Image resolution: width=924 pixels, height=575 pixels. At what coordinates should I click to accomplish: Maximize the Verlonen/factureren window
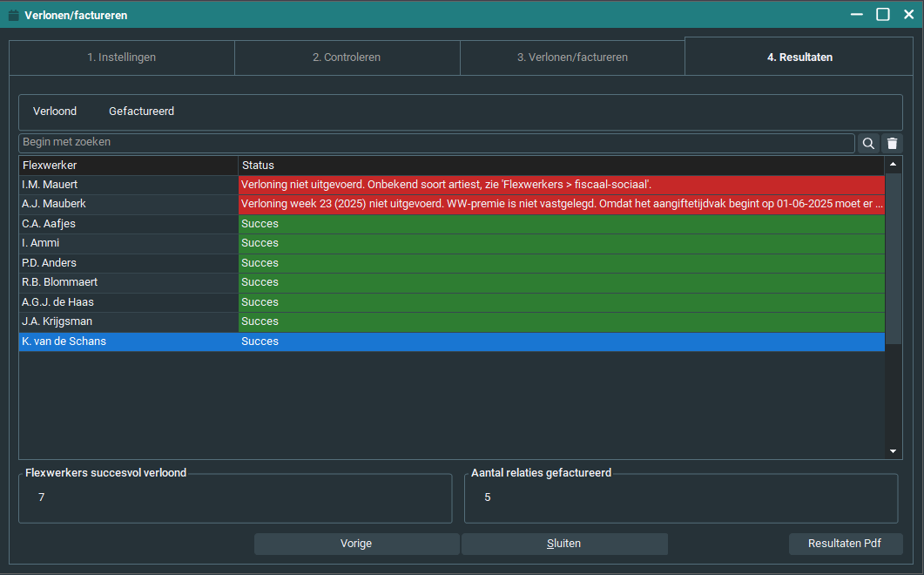pos(883,14)
